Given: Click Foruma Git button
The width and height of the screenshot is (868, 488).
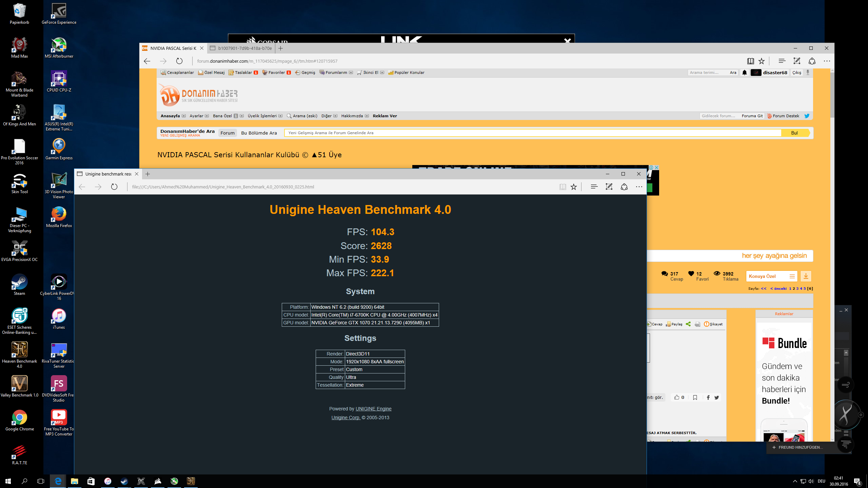Looking at the screenshot, I should 752,116.
